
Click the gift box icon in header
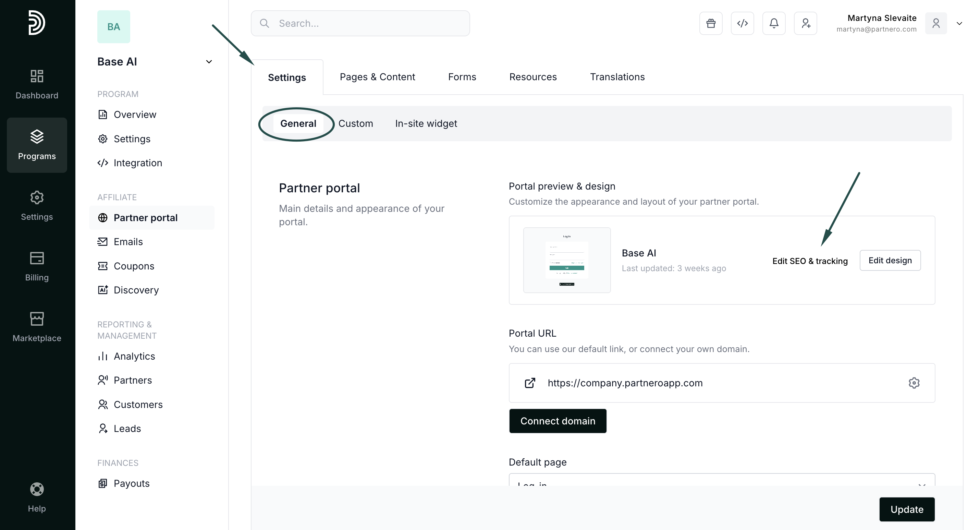tap(711, 24)
